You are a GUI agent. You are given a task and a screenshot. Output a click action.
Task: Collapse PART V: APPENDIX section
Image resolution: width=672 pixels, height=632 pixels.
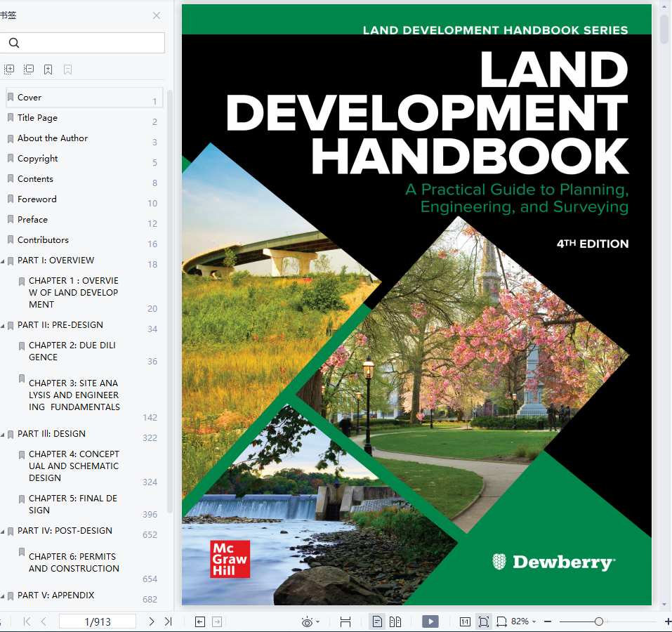click(x=3, y=596)
